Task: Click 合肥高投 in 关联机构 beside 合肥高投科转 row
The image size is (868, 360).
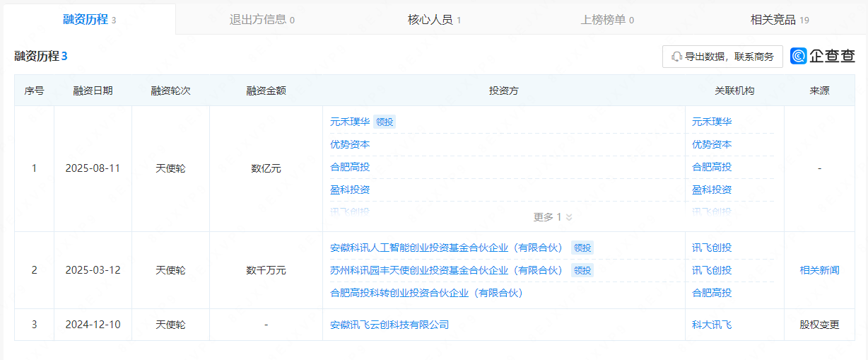Action: click(x=712, y=293)
